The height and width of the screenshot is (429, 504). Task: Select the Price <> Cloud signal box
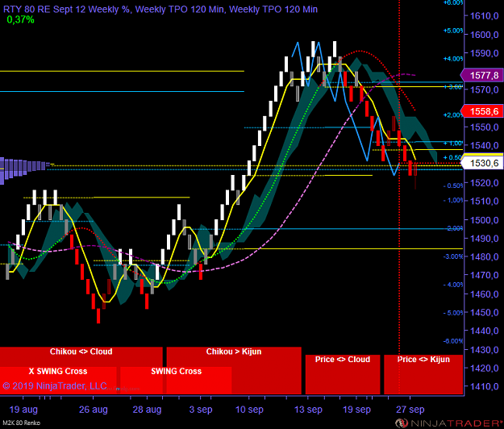coord(343,374)
